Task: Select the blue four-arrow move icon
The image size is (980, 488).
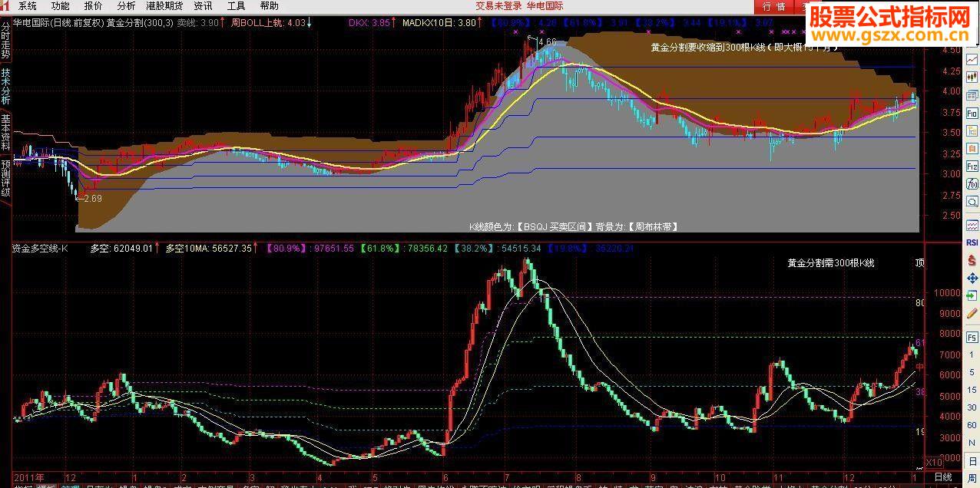Action: 972,279
